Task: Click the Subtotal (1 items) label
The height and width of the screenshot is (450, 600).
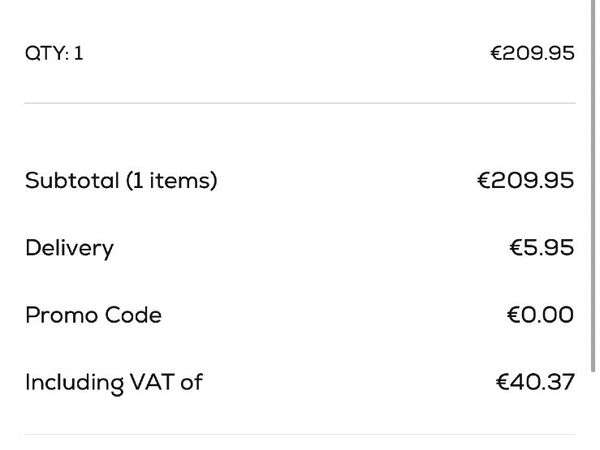Action: coord(121,181)
